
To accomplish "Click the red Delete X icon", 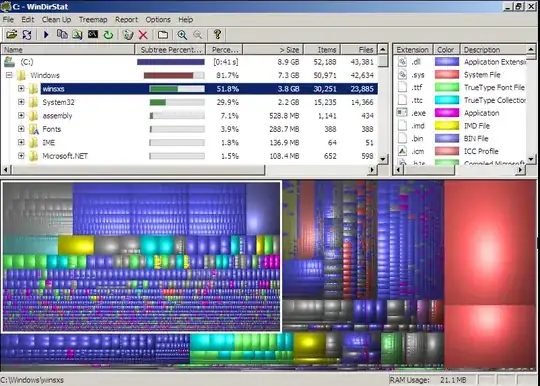I will tap(143, 34).
